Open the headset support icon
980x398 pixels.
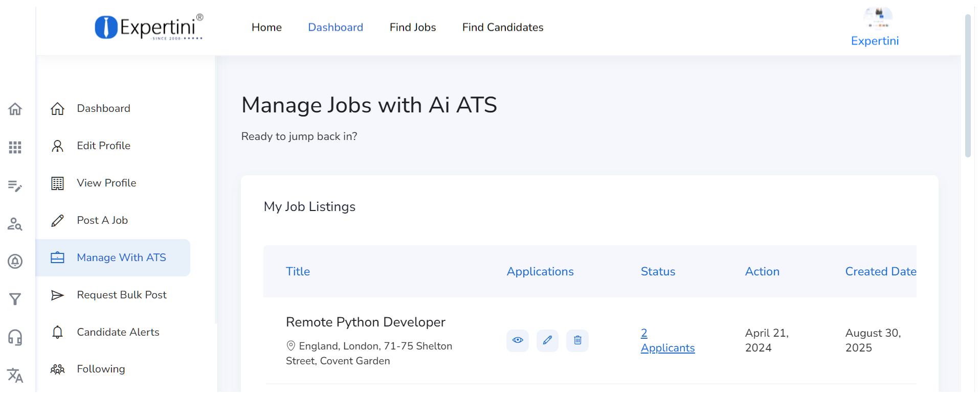15,337
